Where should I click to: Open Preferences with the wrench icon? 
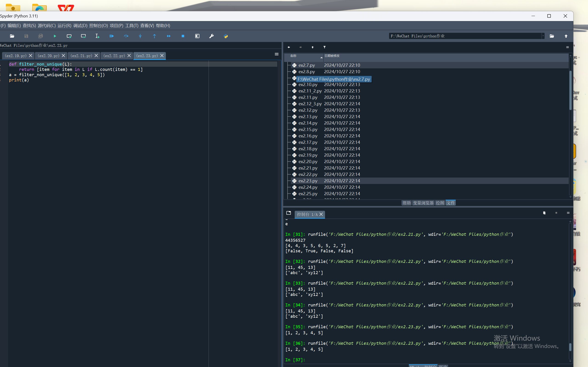tap(211, 36)
